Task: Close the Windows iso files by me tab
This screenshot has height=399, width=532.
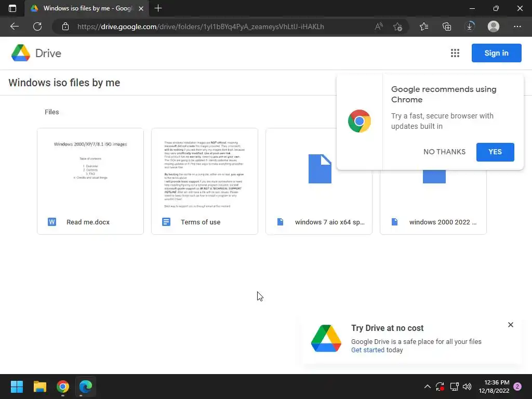Action: [141, 8]
